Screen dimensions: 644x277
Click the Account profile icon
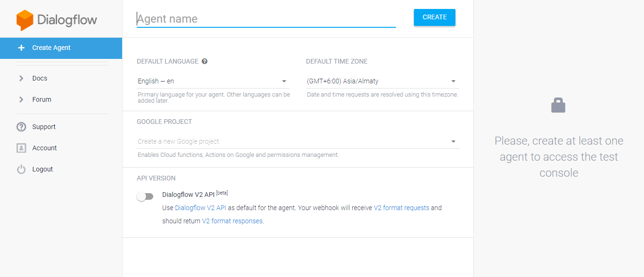(x=21, y=148)
